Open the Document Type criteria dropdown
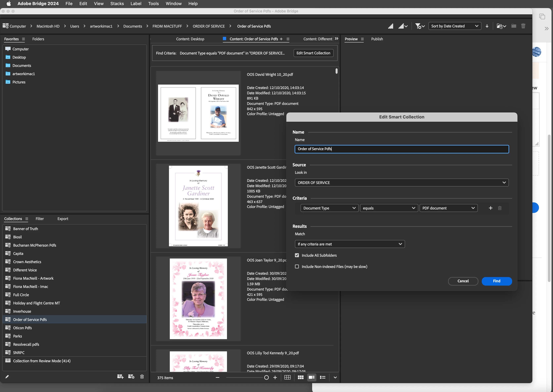The width and height of the screenshot is (553, 392). pyautogui.click(x=329, y=208)
